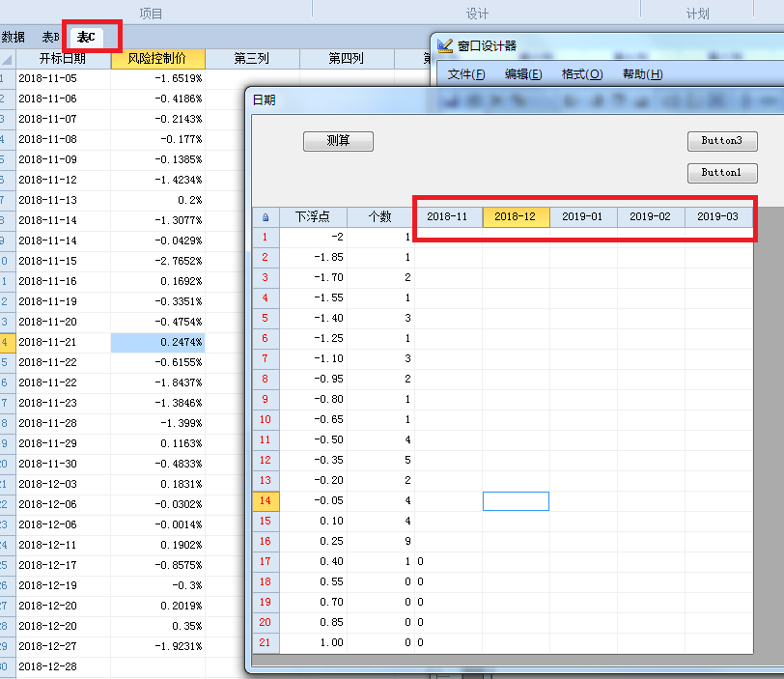Open the 编辑(E) menu

pos(523,74)
